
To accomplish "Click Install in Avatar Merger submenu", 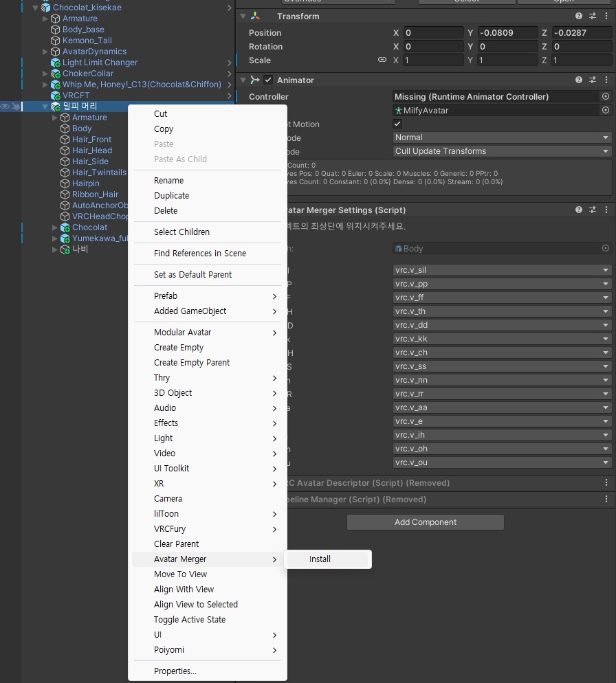I will [327, 559].
